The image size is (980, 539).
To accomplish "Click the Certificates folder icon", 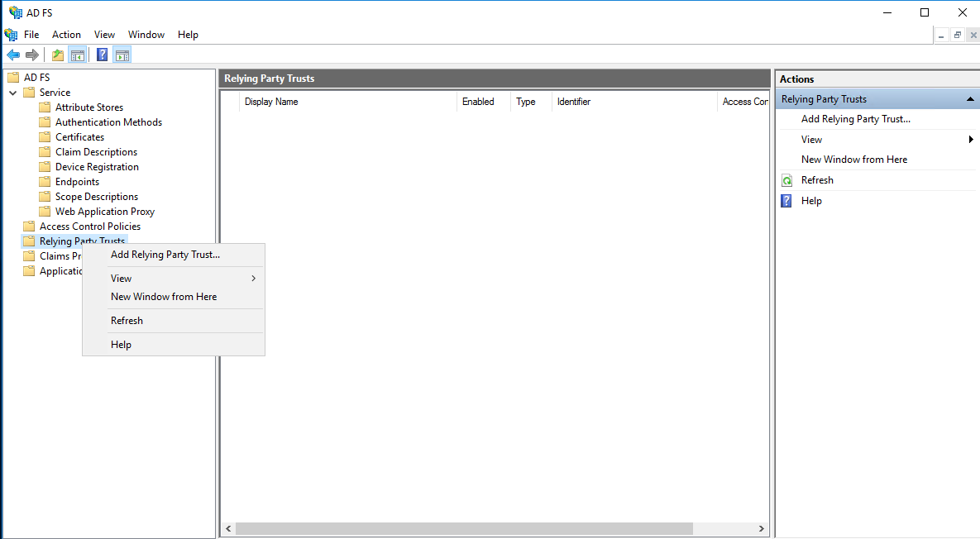I will click(x=45, y=136).
